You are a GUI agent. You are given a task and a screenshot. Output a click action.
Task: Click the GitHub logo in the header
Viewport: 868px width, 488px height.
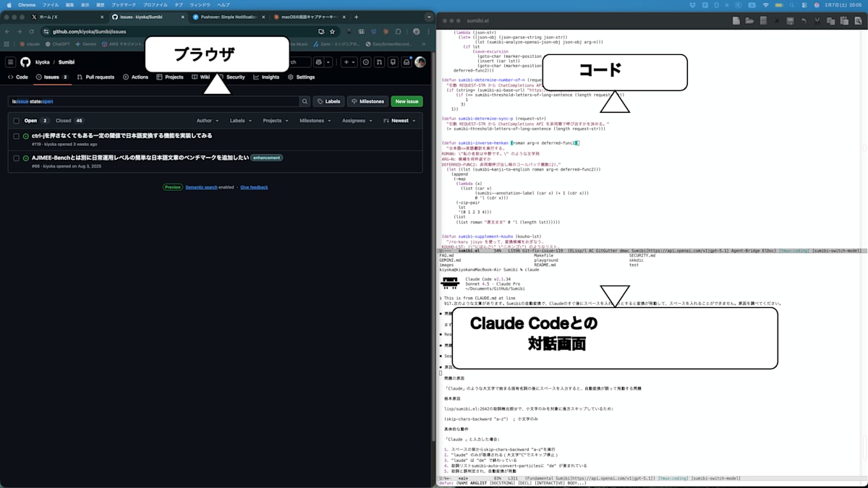(x=25, y=62)
